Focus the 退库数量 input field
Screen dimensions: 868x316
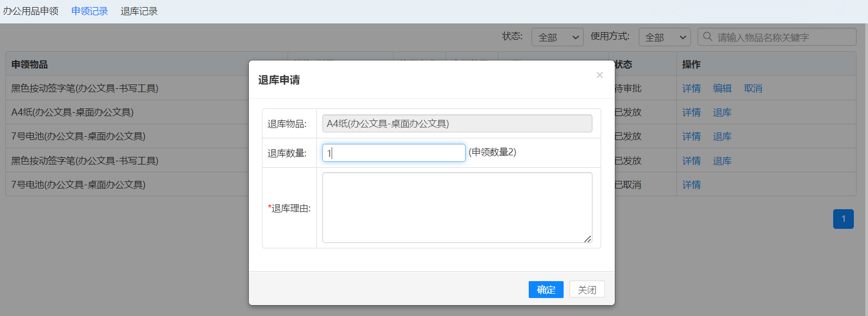[x=393, y=153]
